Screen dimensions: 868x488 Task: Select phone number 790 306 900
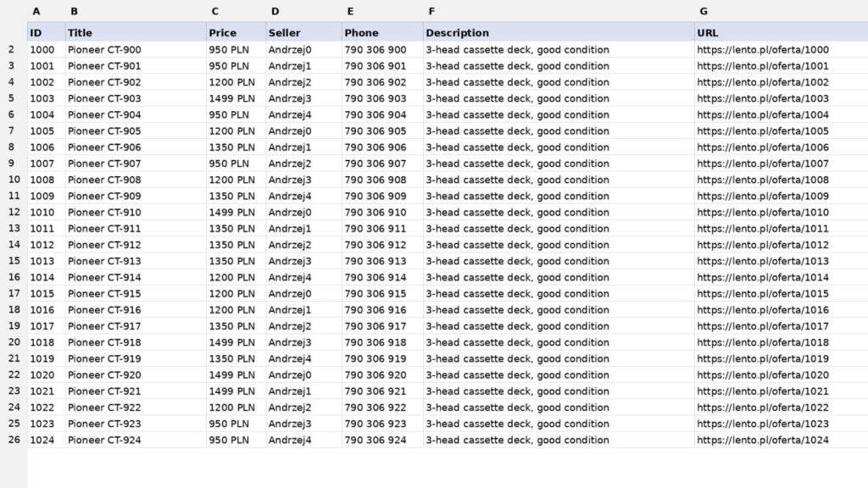[x=382, y=50]
